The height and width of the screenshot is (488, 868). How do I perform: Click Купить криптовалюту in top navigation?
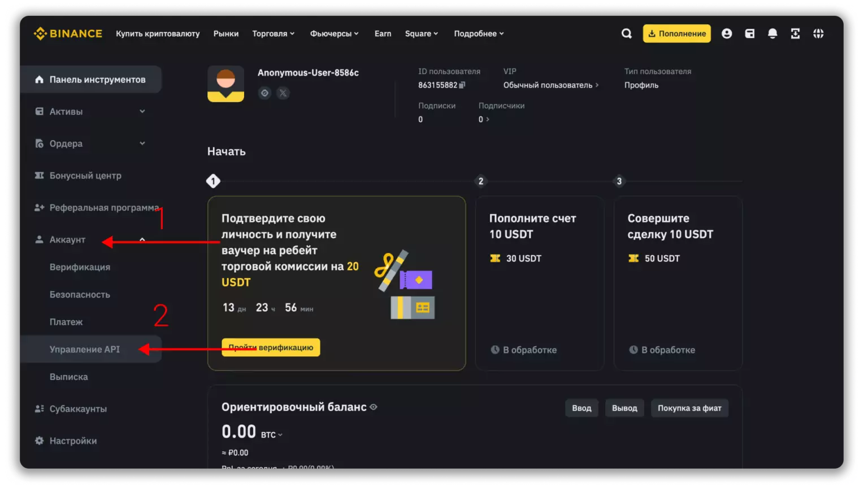click(158, 33)
